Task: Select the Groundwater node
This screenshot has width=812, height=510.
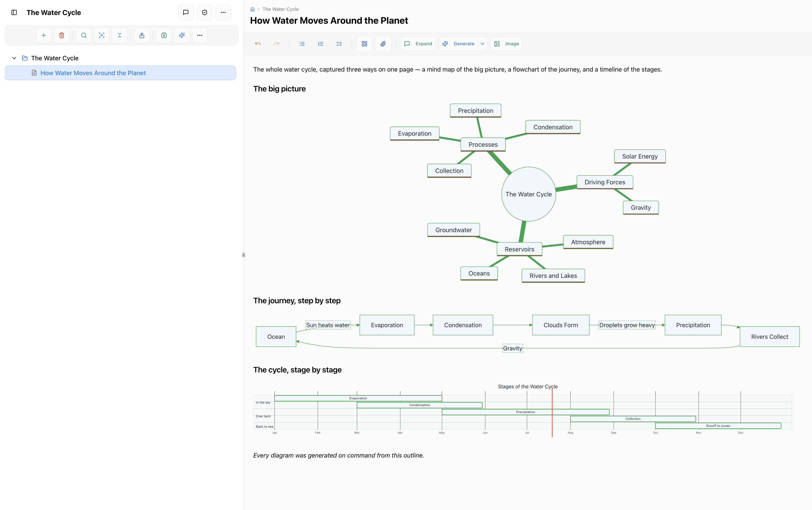Action: [454, 230]
